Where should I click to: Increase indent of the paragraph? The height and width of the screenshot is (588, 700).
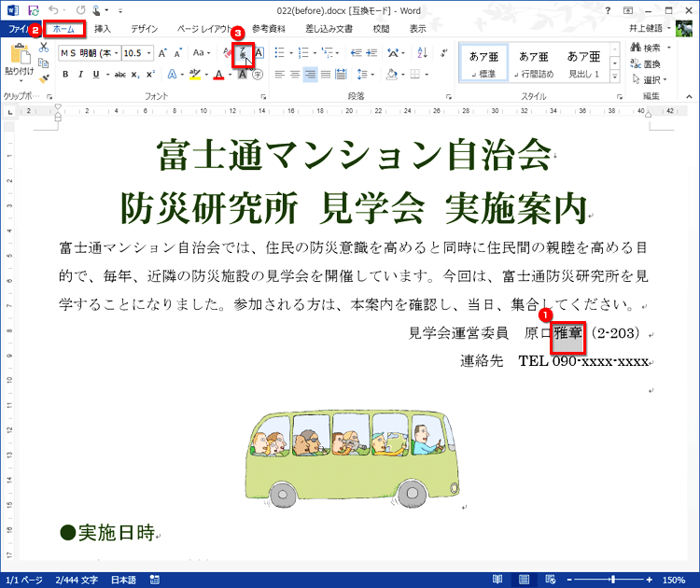[x=371, y=53]
